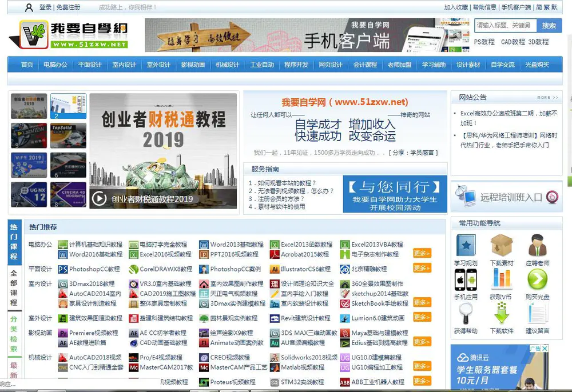Open the 获取V币 chart icon
The height and width of the screenshot is (392, 572).
pos(502,280)
